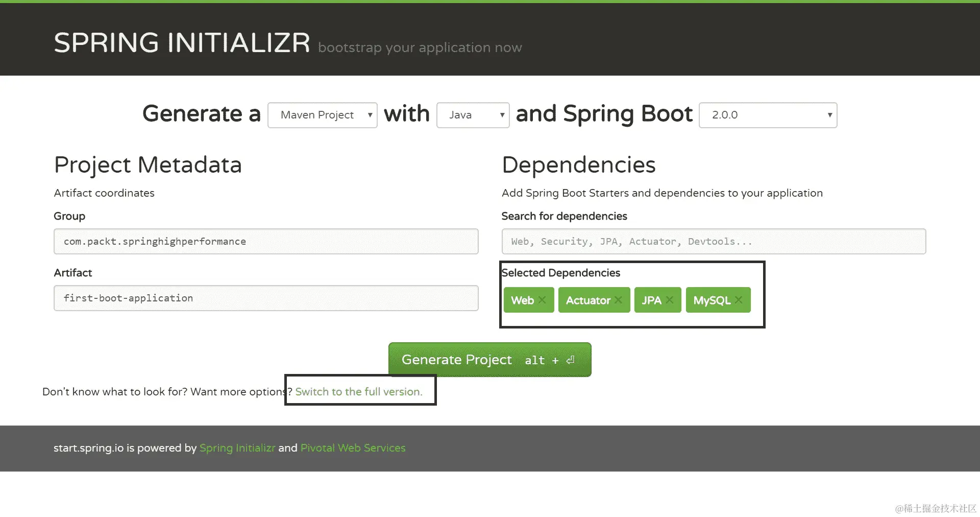Open the Spring Boot 2.0.0 version dropdown
The image size is (980, 517).
click(x=768, y=115)
